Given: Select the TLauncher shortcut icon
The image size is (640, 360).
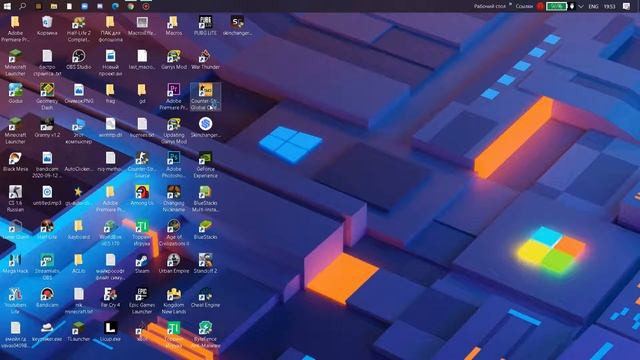Looking at the screenshot, I should 79,331.
